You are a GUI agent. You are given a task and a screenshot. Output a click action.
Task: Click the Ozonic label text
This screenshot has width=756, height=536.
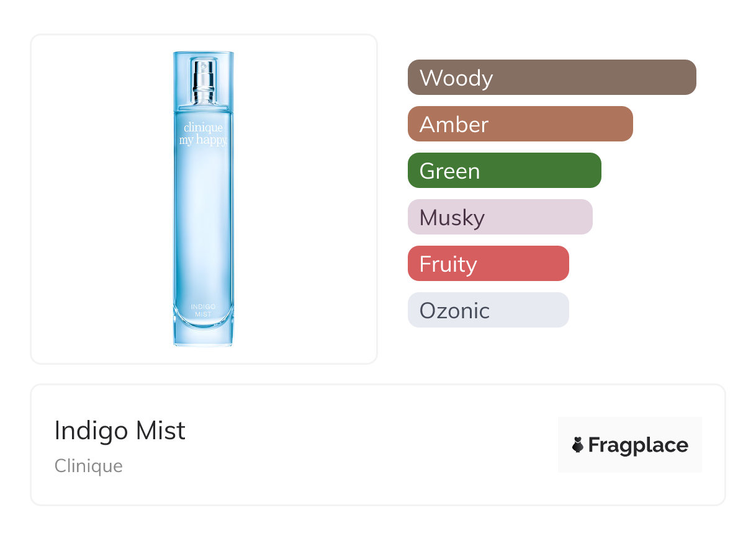click(x=455, y=311)
